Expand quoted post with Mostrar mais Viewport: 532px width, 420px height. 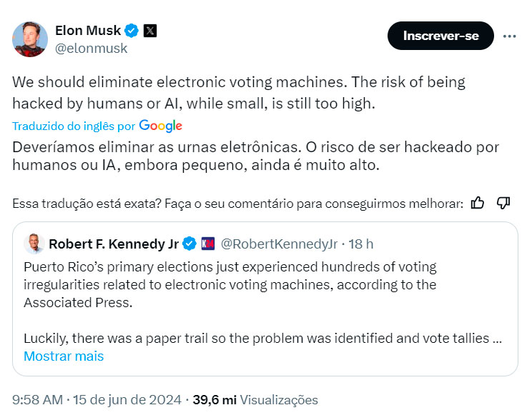click(x=64, y=356)
